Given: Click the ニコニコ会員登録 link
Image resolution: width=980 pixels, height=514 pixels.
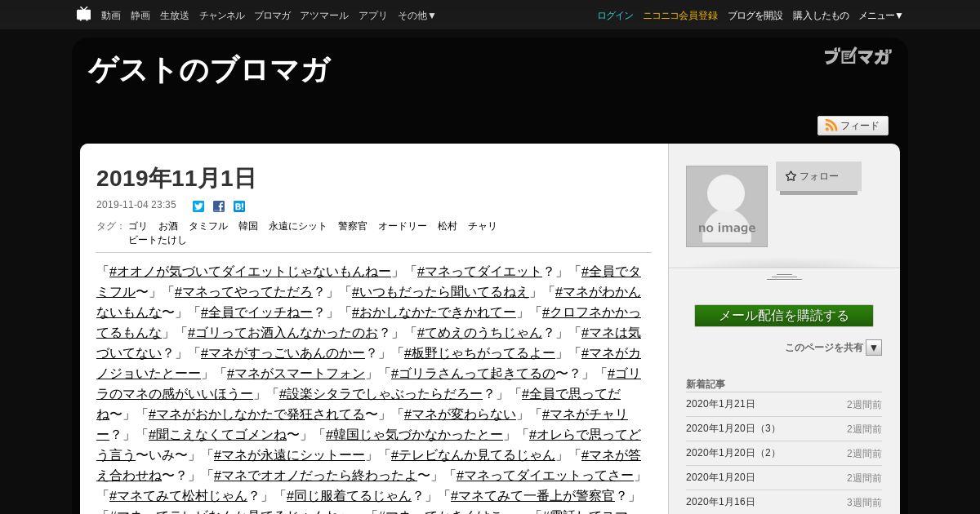Looking at the screenshot, I should [x=680, y=16].
